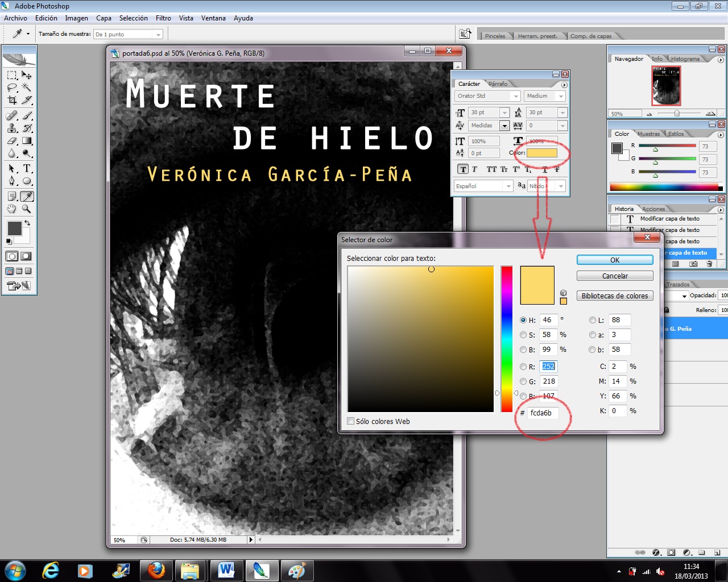Choose the Hand tool

(x=12, y=209)
